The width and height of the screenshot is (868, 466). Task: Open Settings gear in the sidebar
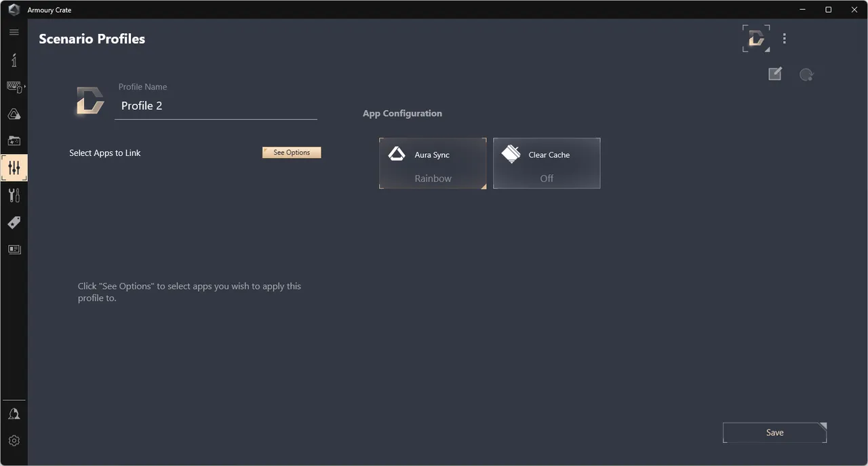tap(14, 441)
